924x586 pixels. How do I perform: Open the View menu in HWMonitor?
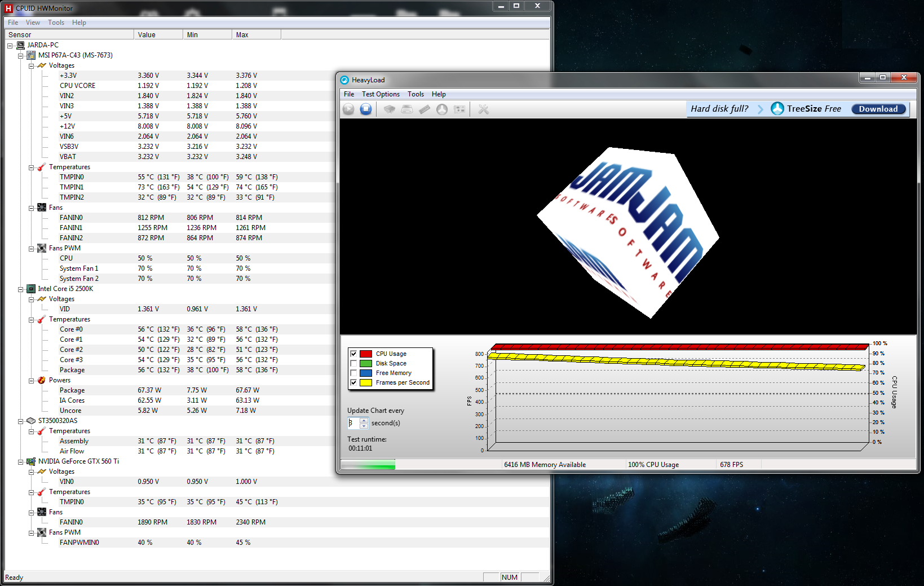33,23
